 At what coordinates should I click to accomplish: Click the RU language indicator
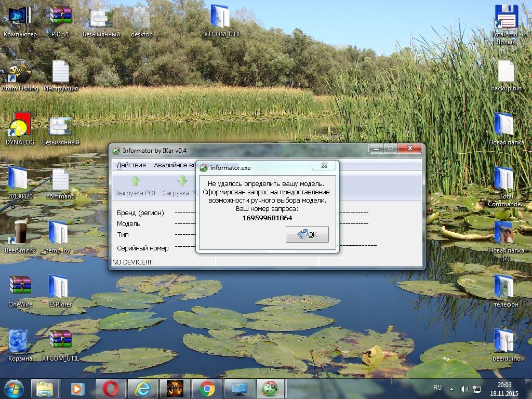(x=437, y=388)
